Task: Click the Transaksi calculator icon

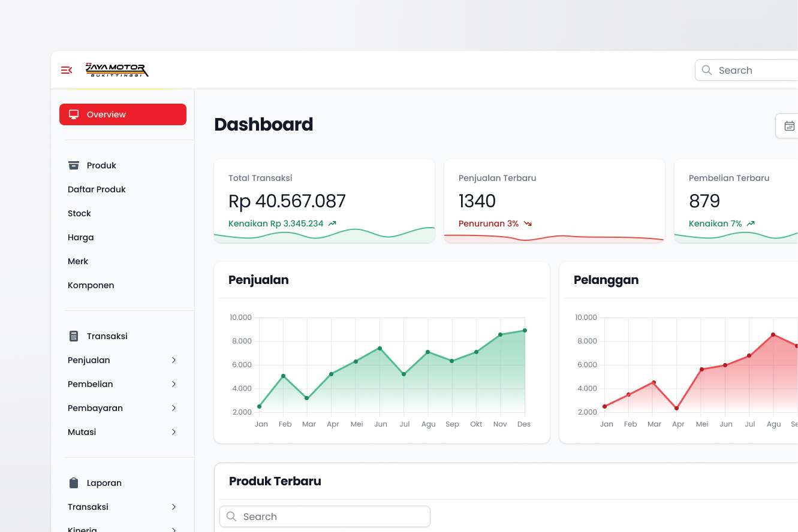Action: click(x=73, y=336)
